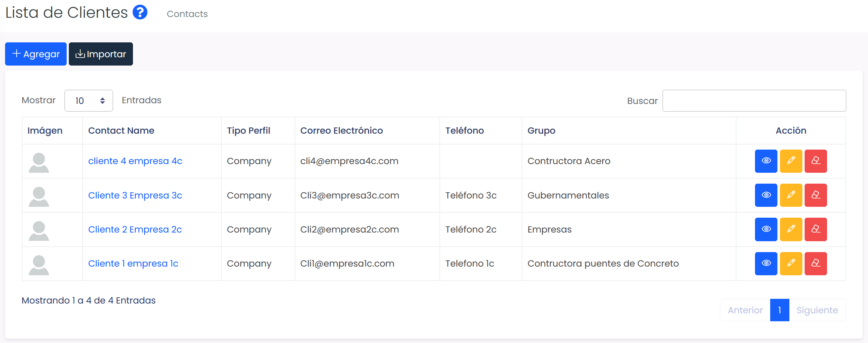Click the Agregar button
Image resolution: width=868 pixels, height=343 pixels.
(x=36, y=54)
